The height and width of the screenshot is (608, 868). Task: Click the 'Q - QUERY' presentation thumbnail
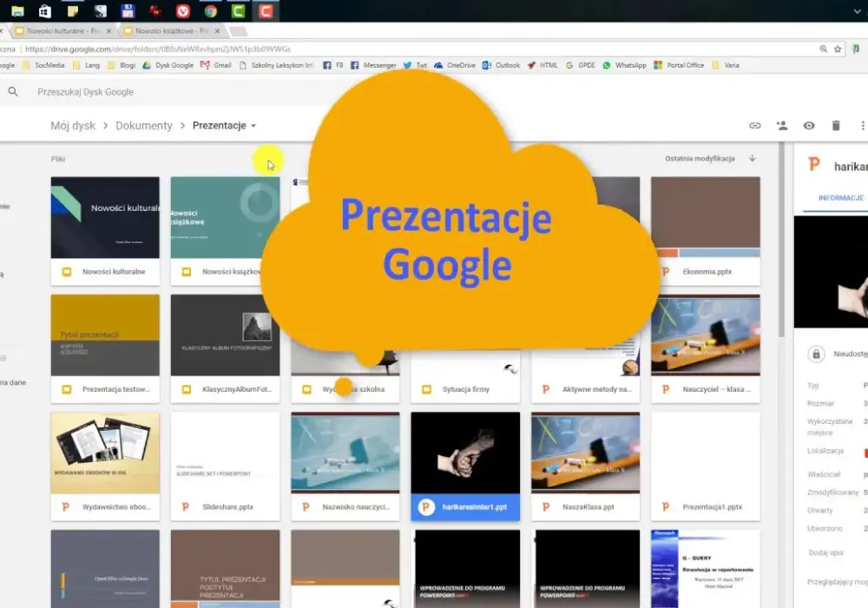(x=705, y=569)
